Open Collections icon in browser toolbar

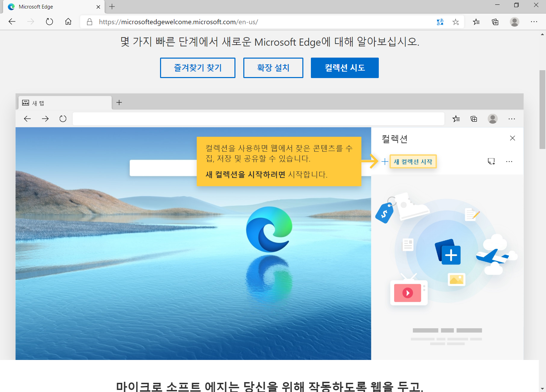point(495,22)
